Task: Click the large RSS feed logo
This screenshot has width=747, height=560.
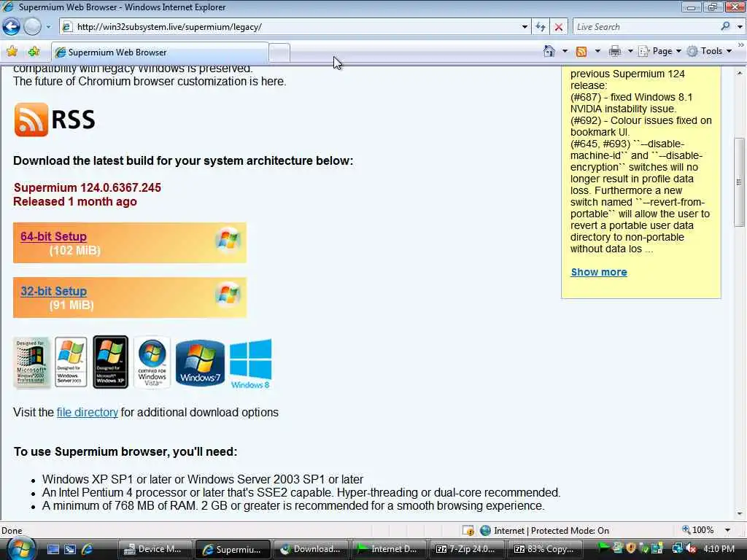Action: point(54,120)
